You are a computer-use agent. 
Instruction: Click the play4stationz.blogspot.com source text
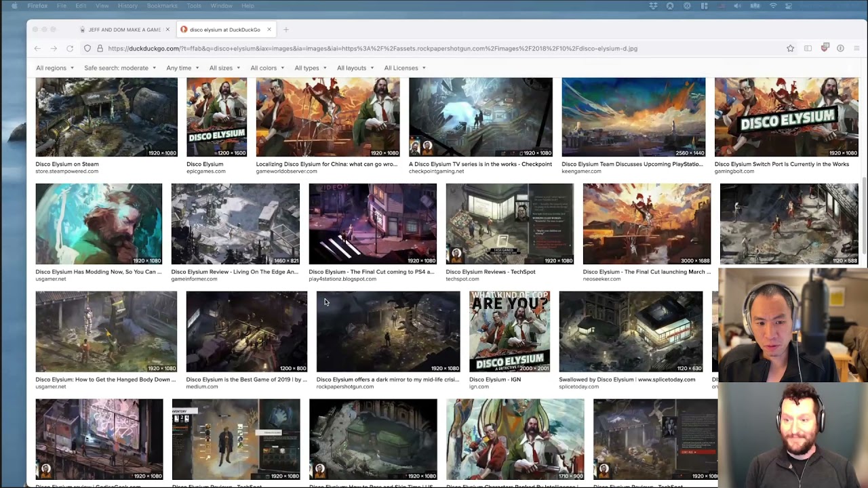coord(342,279)
